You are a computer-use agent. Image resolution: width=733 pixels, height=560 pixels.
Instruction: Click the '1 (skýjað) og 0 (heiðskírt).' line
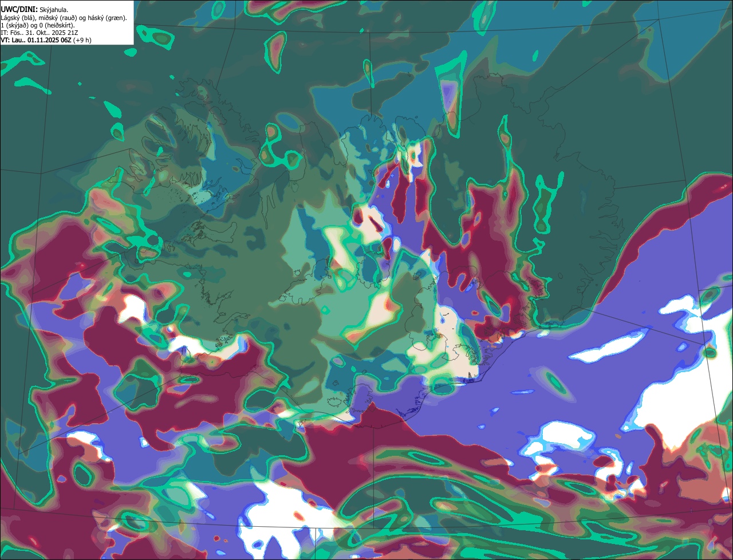click(x=38, y=25)
